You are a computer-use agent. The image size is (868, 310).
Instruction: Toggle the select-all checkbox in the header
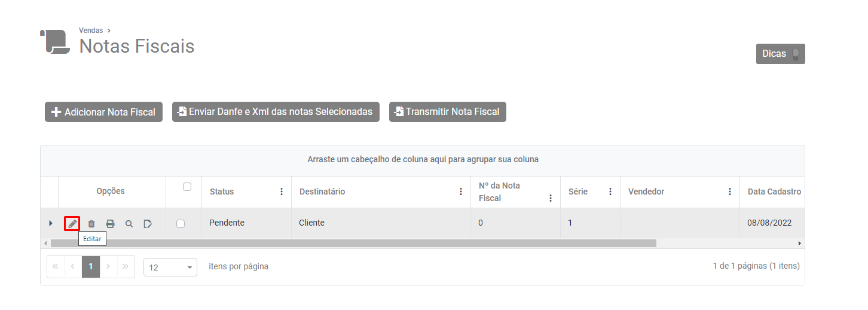point(187,187)
